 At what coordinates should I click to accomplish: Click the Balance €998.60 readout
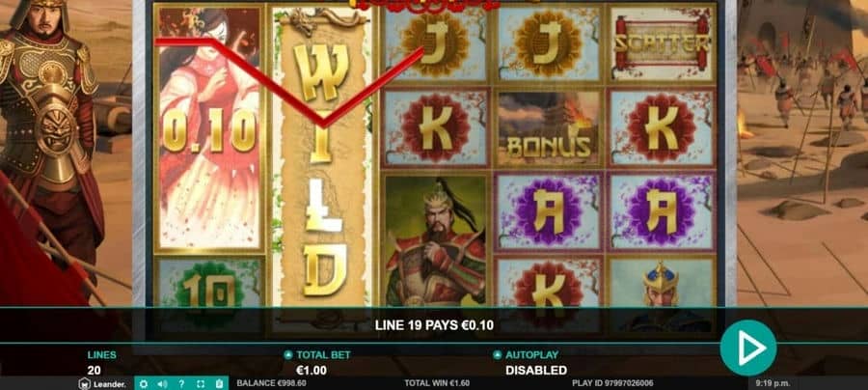coord(271,383)
